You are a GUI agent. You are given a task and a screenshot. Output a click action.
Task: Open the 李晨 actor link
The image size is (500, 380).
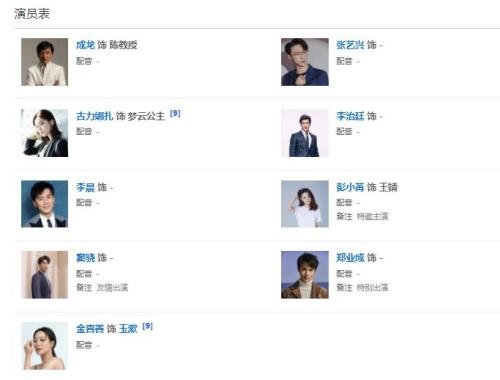point(85,187)
